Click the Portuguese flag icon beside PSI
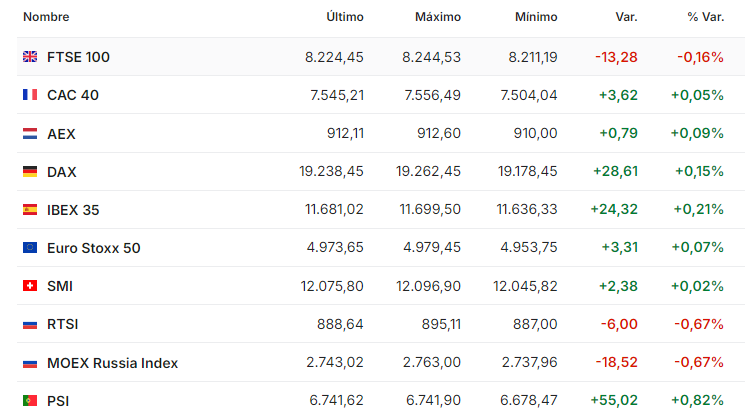This screenshot has width=745, height=417. 30,401
